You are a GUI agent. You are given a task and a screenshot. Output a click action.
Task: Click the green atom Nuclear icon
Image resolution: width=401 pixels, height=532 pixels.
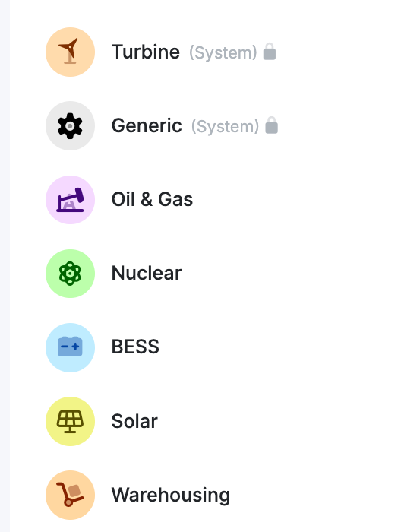click(70, 274)
